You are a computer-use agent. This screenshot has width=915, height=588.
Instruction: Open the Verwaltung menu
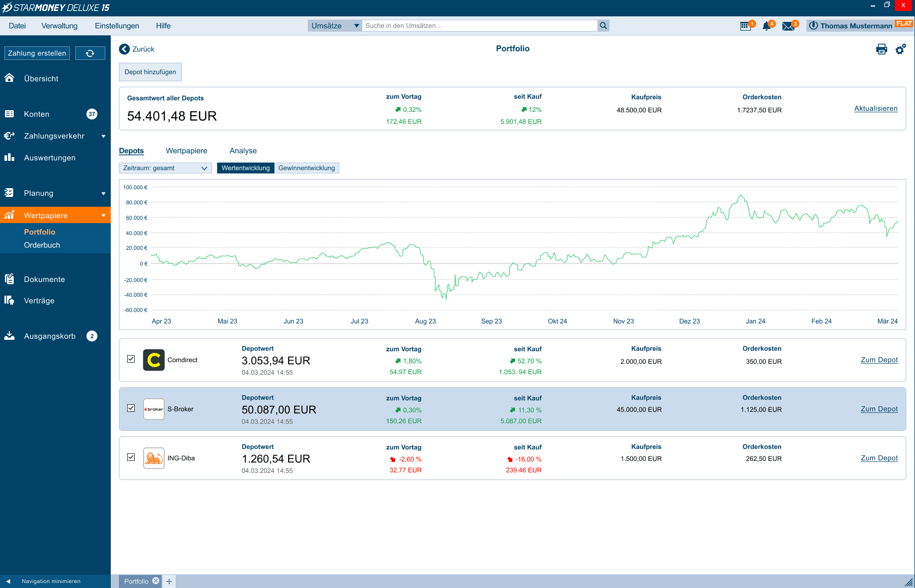(59, 26)
